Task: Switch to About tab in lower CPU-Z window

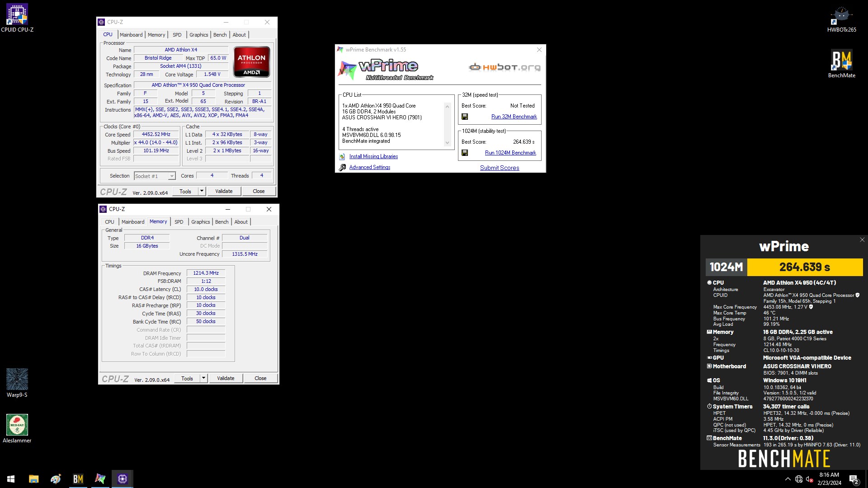Action: point(241,222)
